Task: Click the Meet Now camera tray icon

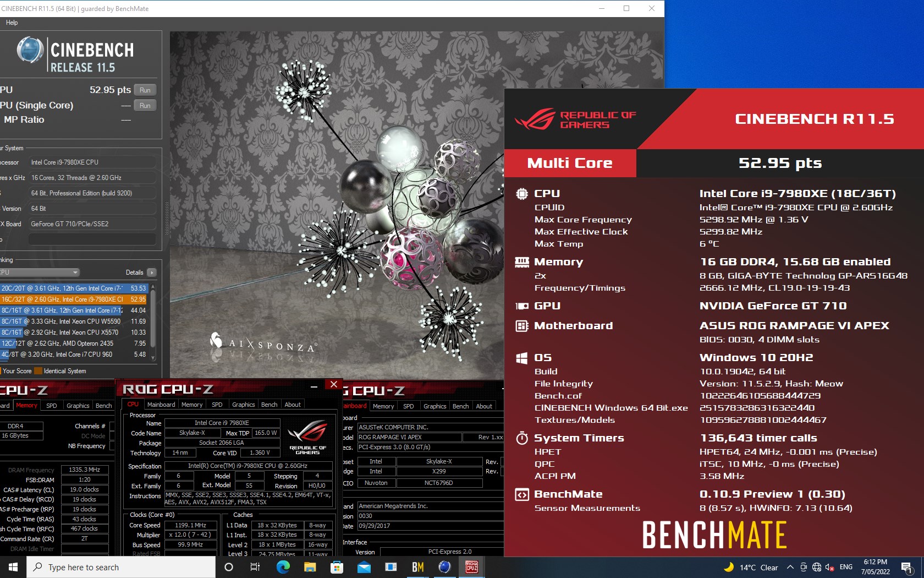Action: point(804,568)
